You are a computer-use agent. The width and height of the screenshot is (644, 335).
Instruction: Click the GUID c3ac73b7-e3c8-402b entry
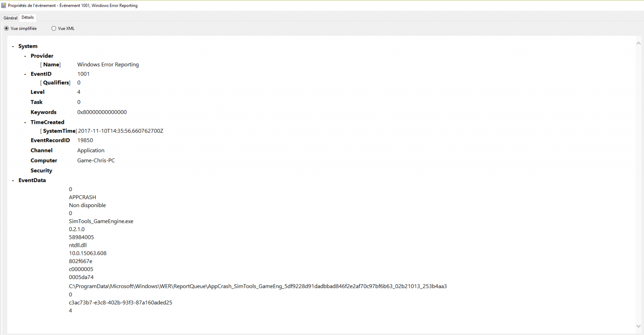(x=120, y=303)
